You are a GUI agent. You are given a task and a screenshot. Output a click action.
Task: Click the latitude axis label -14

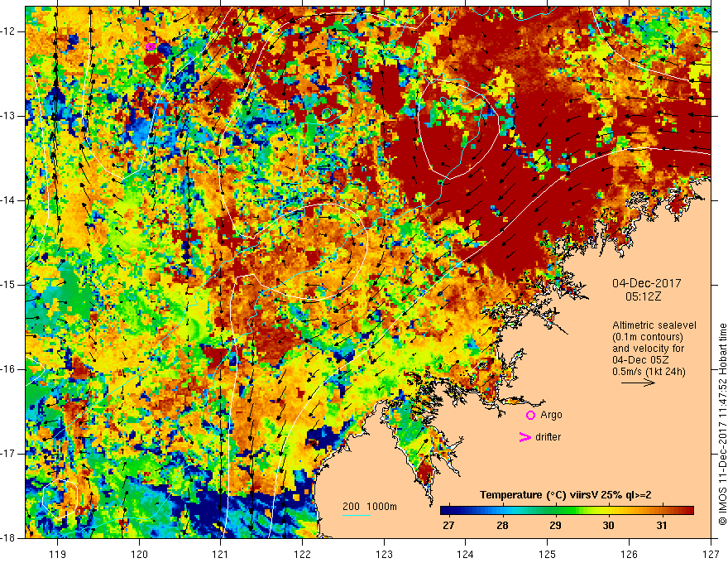tap(9, 200)
